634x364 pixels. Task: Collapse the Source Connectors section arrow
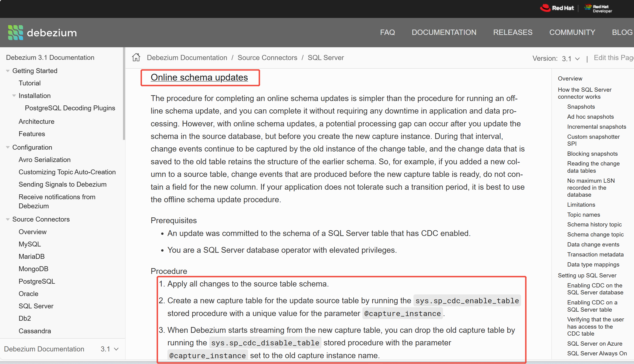pyautogui.click(x=8, y=219)
